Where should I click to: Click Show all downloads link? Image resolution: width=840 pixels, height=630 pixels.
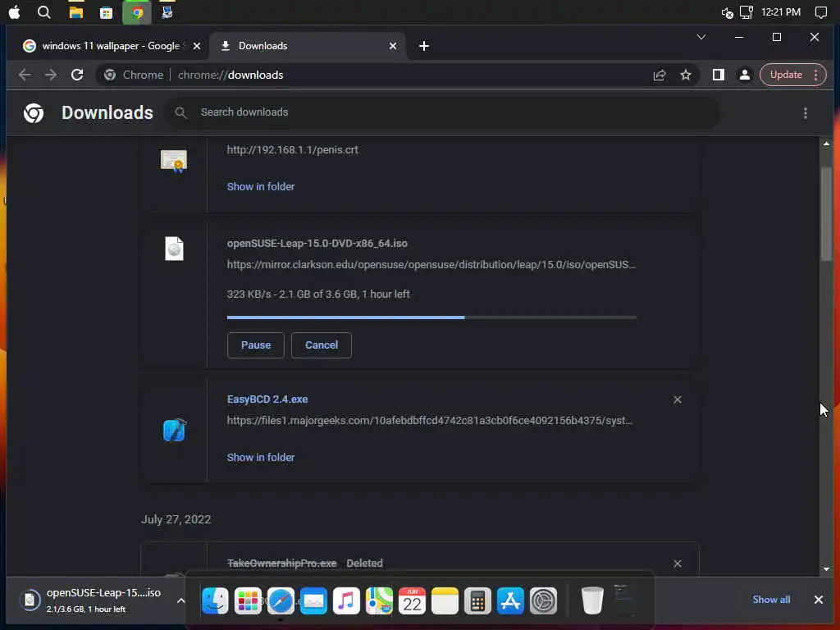click(771, 600)
